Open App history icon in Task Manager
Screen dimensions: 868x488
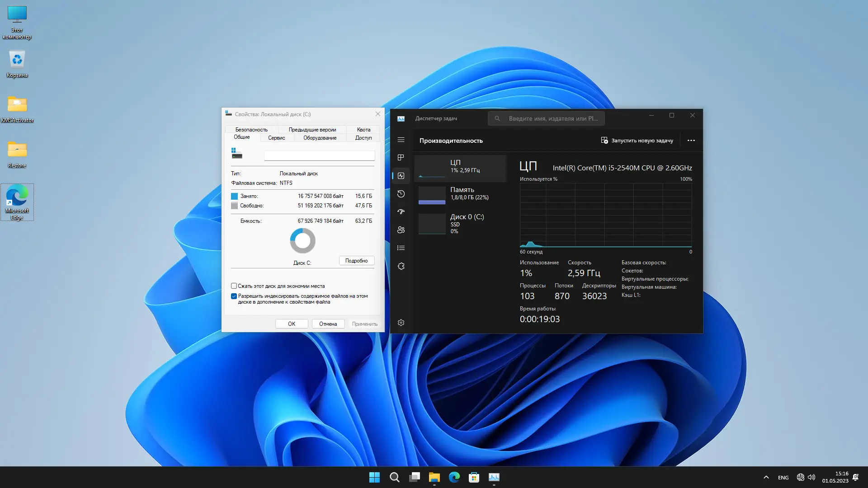click(x=401, y=194)
